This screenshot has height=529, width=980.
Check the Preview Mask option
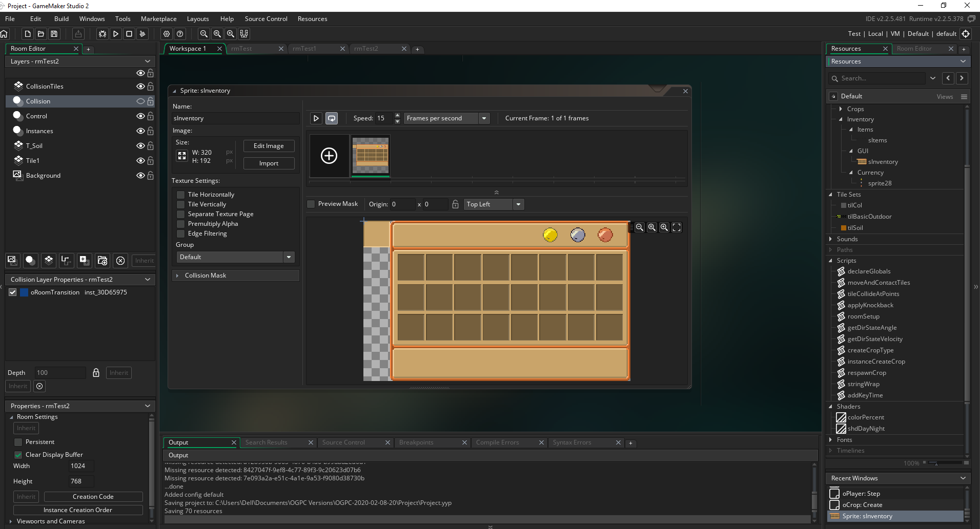pos(311,204)
